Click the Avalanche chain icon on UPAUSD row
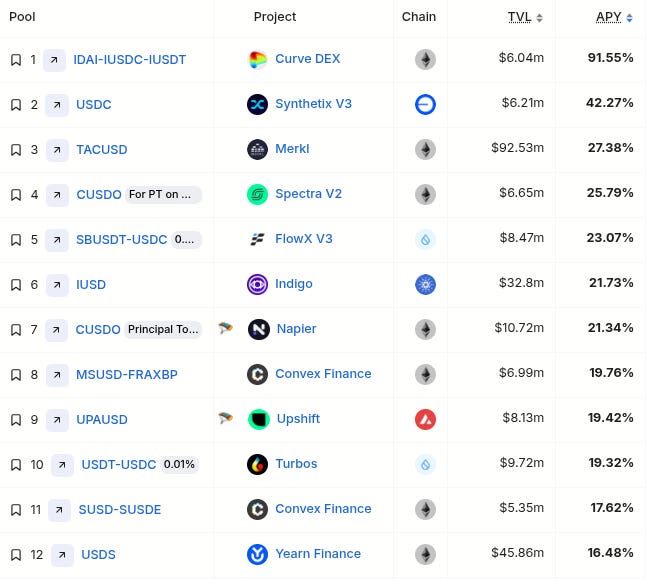 click(x=425, y=420)
